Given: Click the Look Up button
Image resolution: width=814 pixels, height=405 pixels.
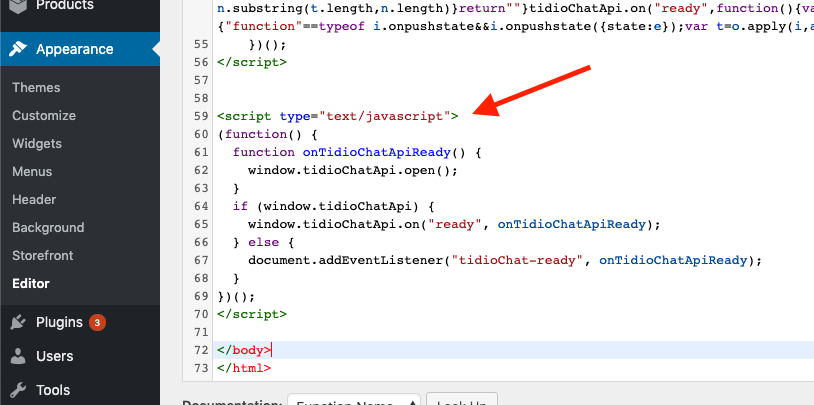Looking at the screenshot, I should coord(462,400).
